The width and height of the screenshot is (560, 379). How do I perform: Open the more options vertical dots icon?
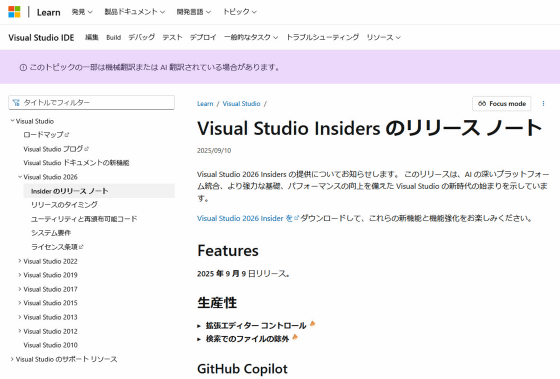543,104
